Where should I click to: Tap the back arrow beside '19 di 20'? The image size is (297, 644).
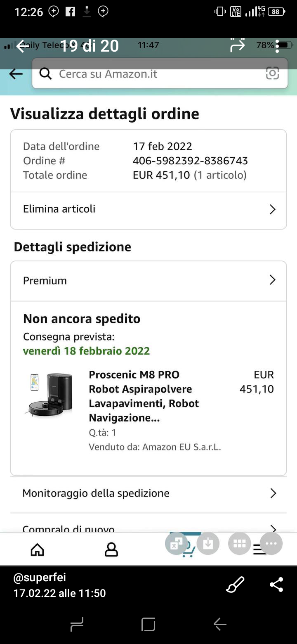(x=23, y=46)
